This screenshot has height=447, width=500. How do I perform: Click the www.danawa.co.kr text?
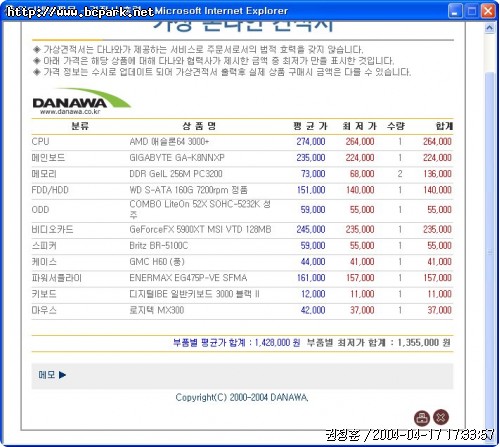70,112
